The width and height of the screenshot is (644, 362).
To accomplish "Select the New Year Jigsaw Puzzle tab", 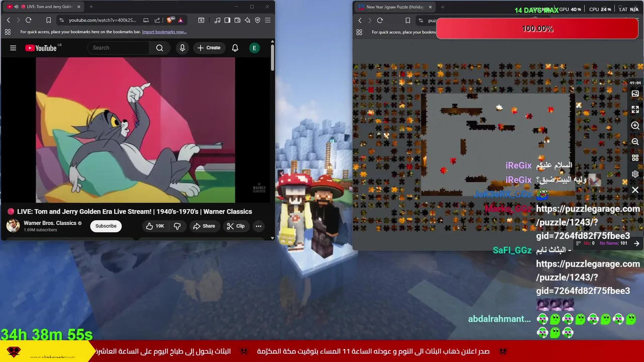I will click(395, 7).
